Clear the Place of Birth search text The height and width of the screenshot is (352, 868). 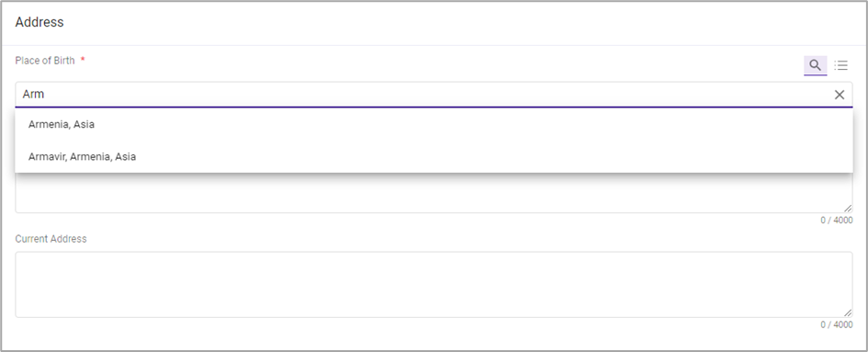coord(840,95)
